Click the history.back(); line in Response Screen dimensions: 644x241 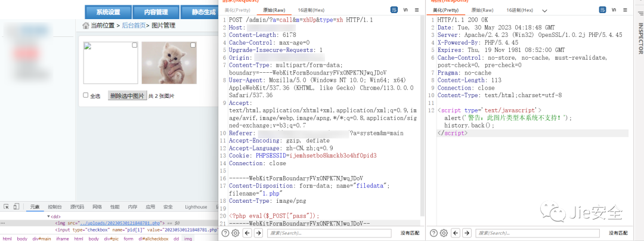[469, 126]
